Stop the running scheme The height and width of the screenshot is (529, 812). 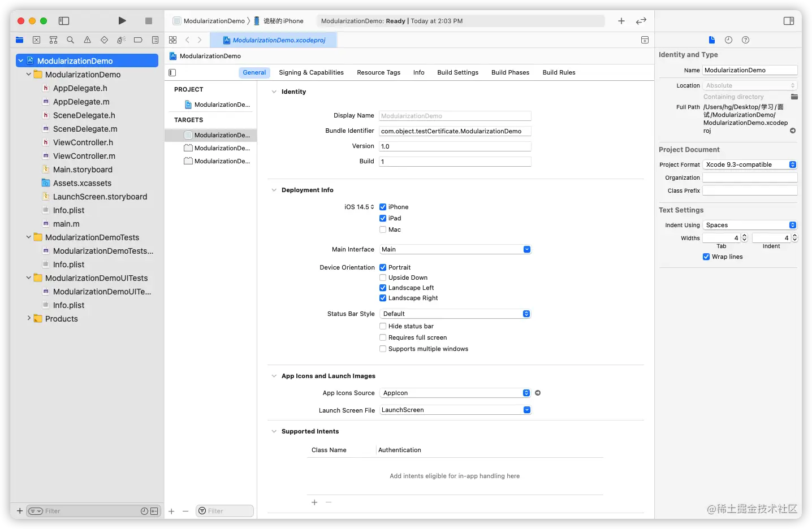[149, 21]
